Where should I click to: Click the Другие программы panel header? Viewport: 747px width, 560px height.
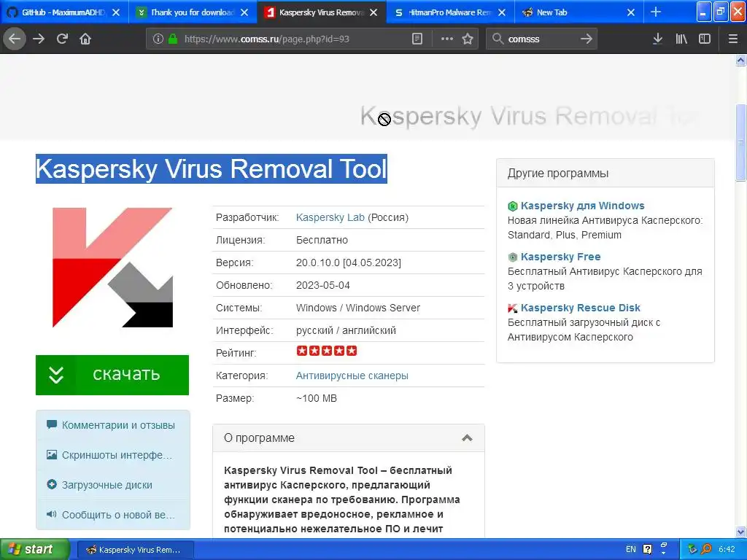click(x=605, y=174)
